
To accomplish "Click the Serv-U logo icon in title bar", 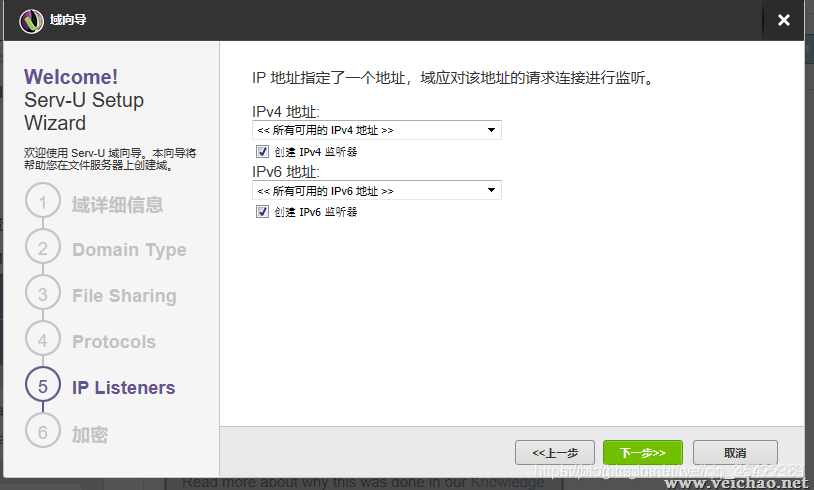I will [x=32, y=21].
